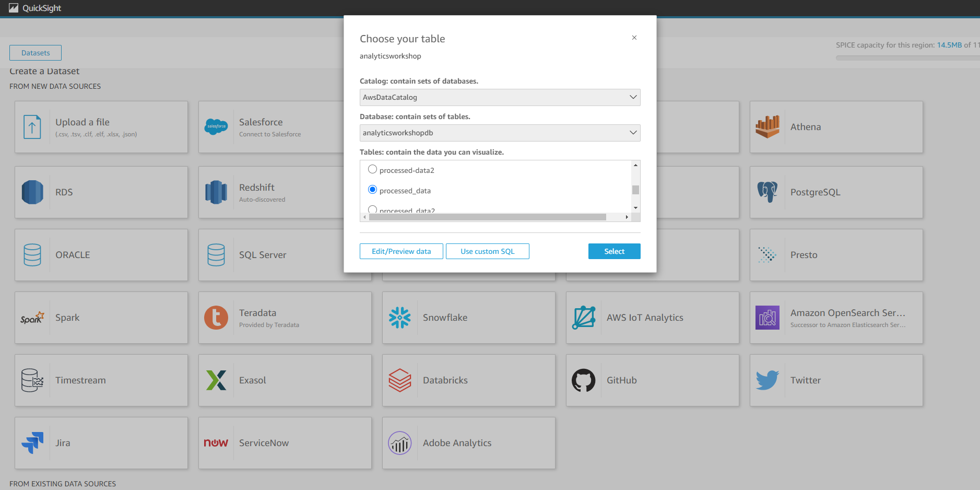Image resolution: width=980 pixels, height=490 pixels.
Task: Click the Choose your table dialog title
Action: coord(402,39)
